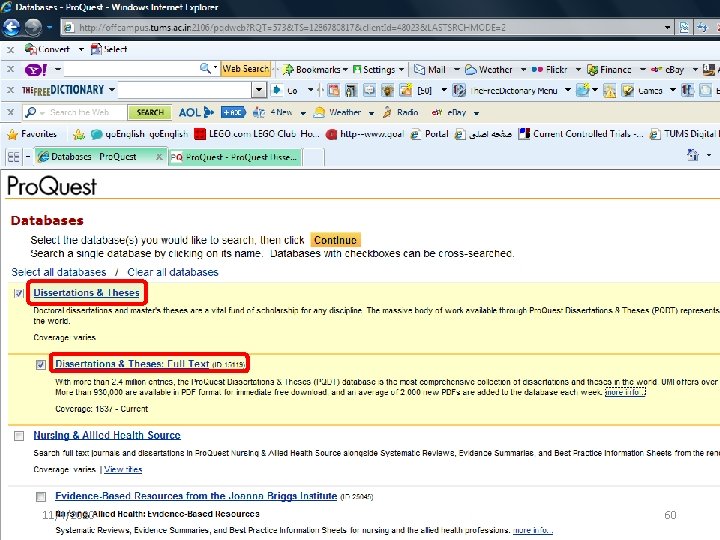Screen dimensions: 720x540
Task: Click the green AOL SEARCH button
Action: pos(150,112)
